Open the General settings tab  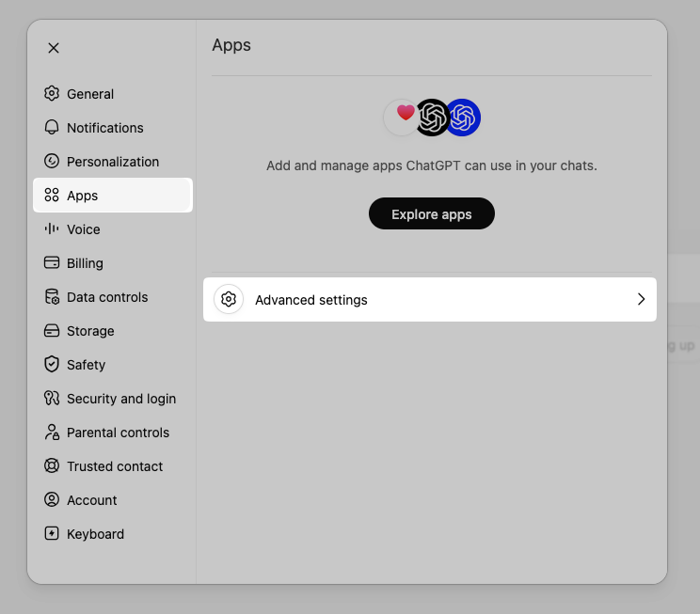tap(113, 94)
